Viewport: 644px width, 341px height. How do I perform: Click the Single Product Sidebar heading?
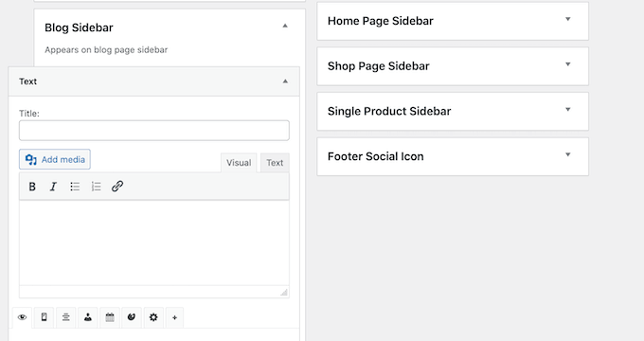pos(389,112)
